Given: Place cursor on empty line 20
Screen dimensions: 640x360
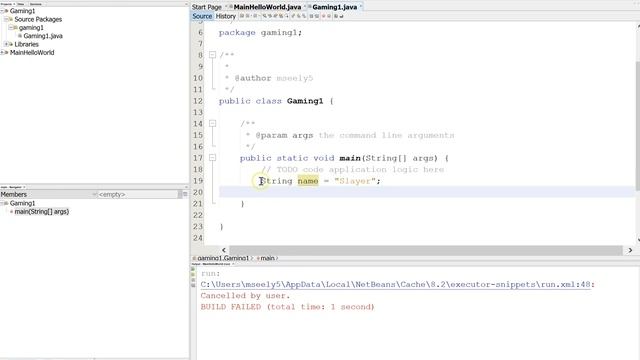Looking at the screenshot, I should point(427,192).
